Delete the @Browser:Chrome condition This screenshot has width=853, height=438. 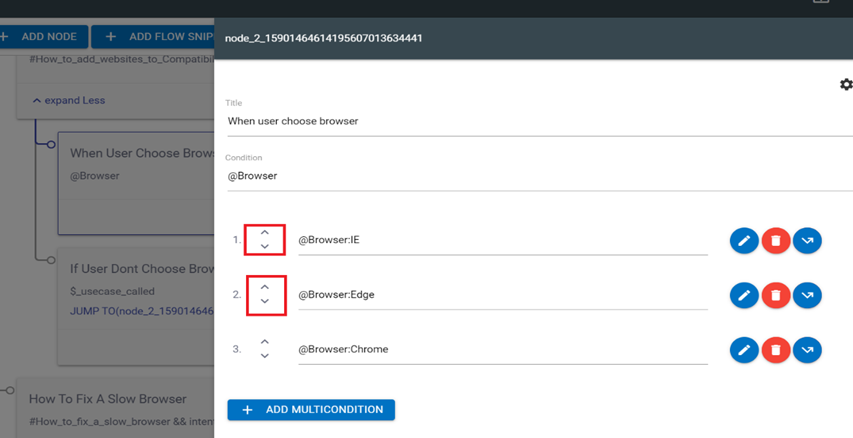click(x=776, y=350)
